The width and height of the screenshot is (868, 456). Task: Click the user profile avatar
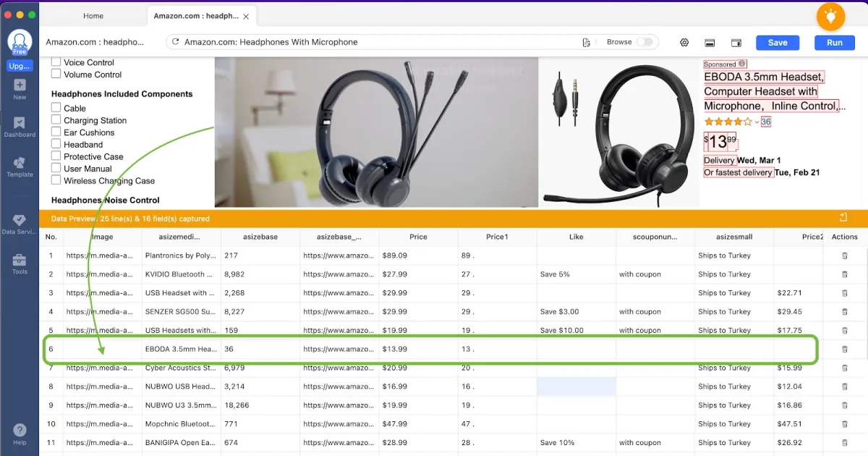(x=20, y=42)
